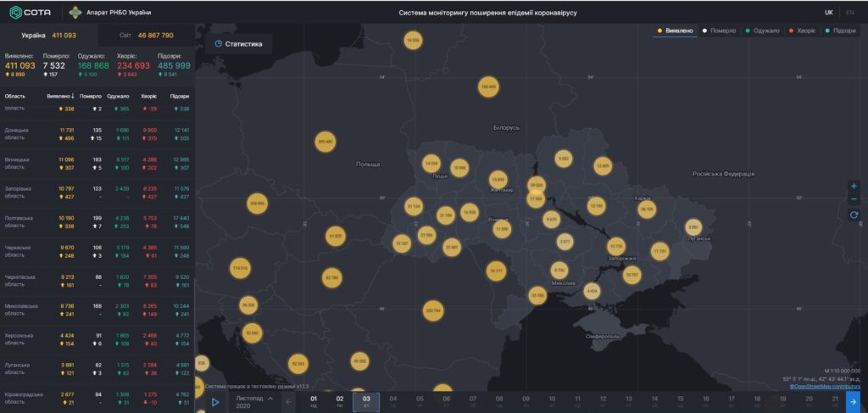Toggle the Померло map layer

pyautogui.click(x=719, y=31)
